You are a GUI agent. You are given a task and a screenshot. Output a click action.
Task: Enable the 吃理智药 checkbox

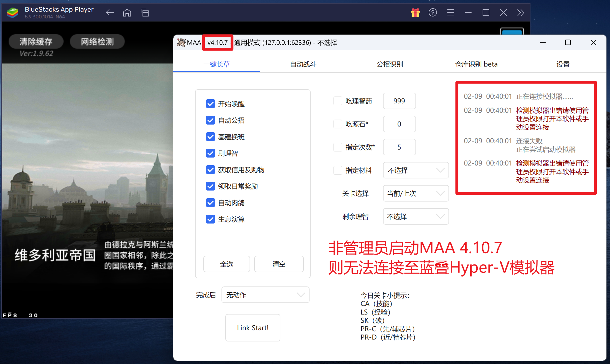[x=338, y=101]
